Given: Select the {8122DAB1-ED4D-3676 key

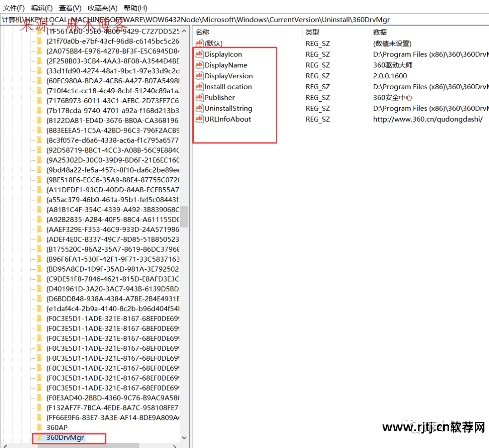Looking at the screenshot, I should pos(113,120).
